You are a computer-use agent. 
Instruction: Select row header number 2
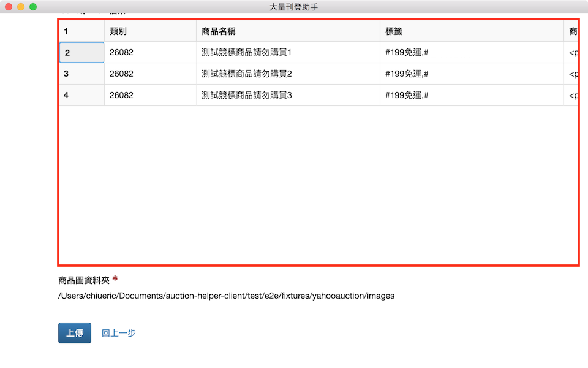[x=81, y=53]
